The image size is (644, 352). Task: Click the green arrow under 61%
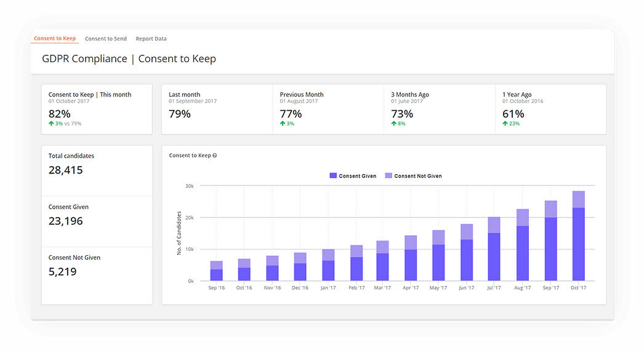(x=505, y=123)
